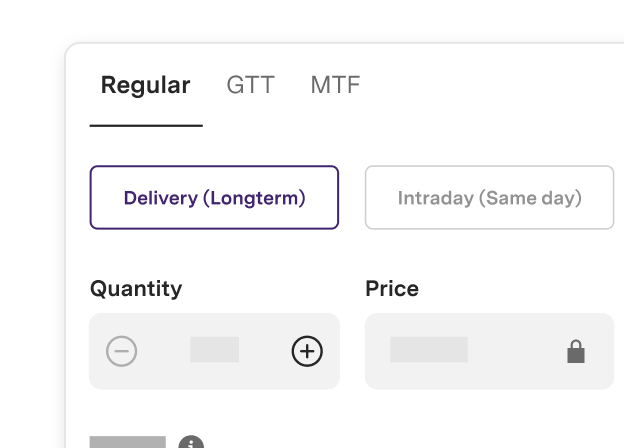Viewport: 624px width, 448px height.
Task: Choose Delivery (Longterm) order type
Action: point(214,197)
